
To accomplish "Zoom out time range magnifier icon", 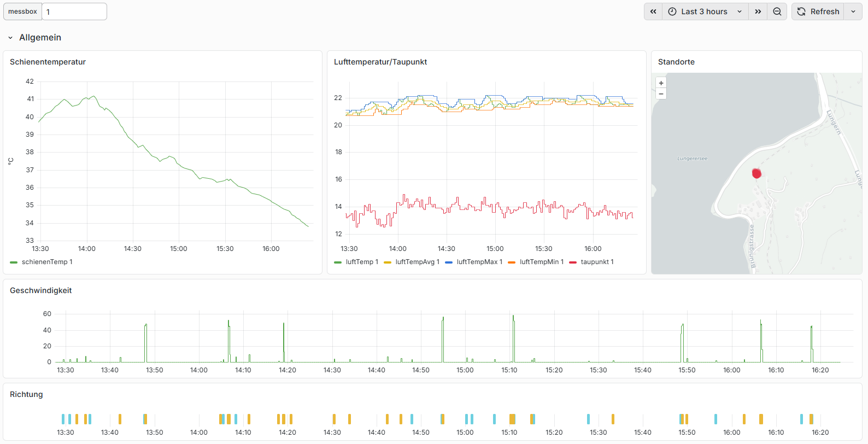I will (777, 11).
